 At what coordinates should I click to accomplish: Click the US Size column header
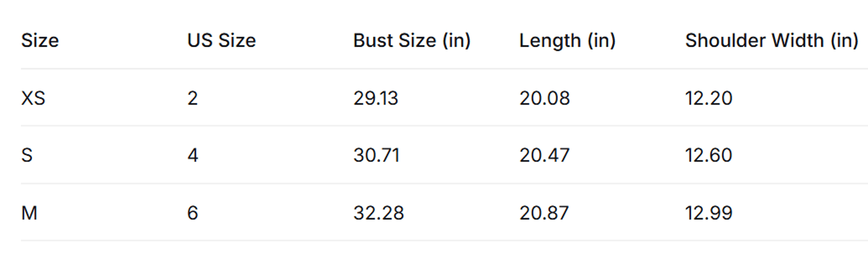coord(222,41)
